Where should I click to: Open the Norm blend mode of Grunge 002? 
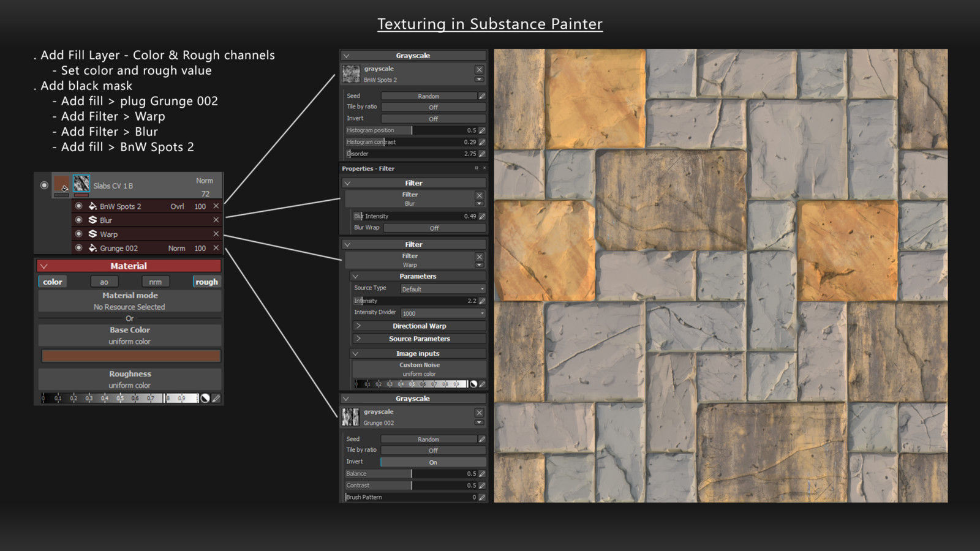click(176, 248)
